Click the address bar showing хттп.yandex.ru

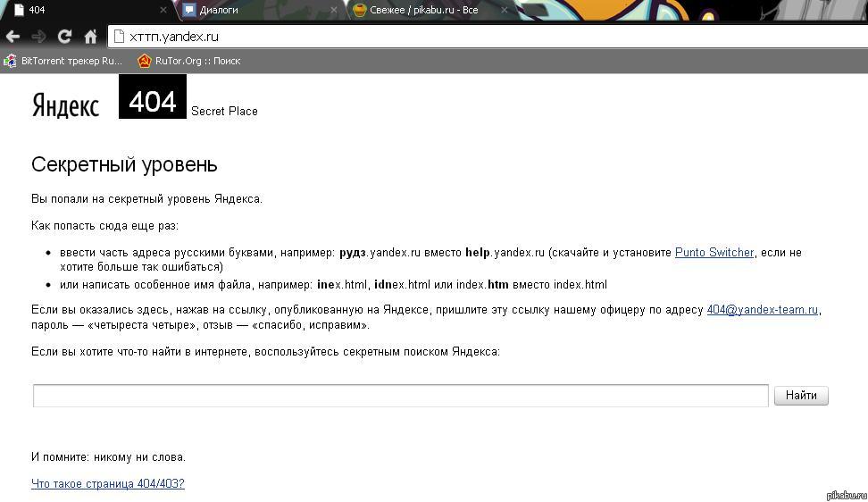tap(488, 37)
